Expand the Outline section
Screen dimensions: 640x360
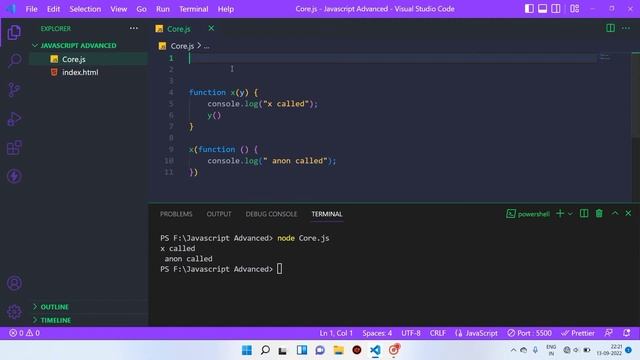(55, 307)
